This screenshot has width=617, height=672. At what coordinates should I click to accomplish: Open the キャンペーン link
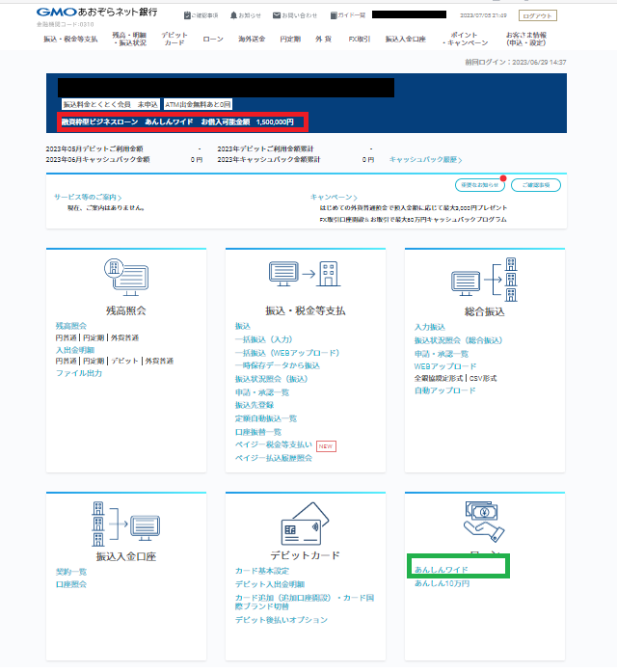(x=334, y=197)
